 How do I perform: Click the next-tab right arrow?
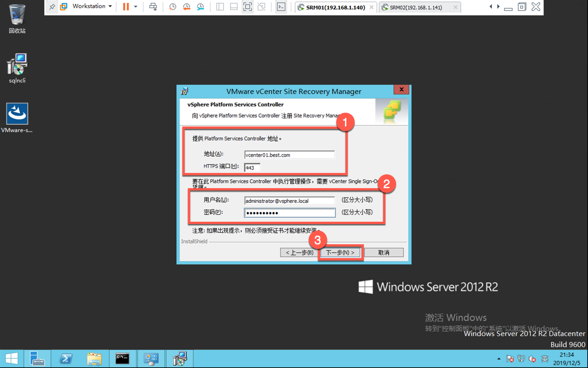[498, 7]
